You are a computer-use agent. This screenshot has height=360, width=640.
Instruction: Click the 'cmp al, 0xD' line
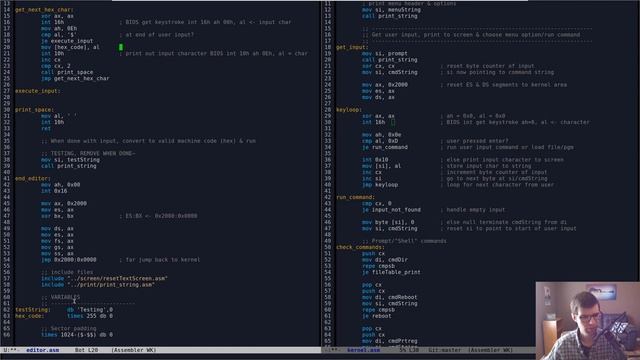(380, 141)
